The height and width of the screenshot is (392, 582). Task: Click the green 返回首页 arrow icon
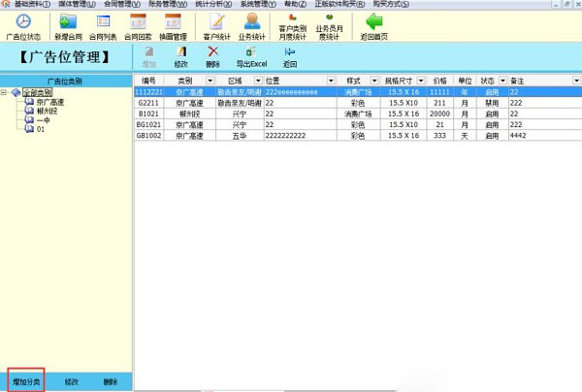point(373,23)
